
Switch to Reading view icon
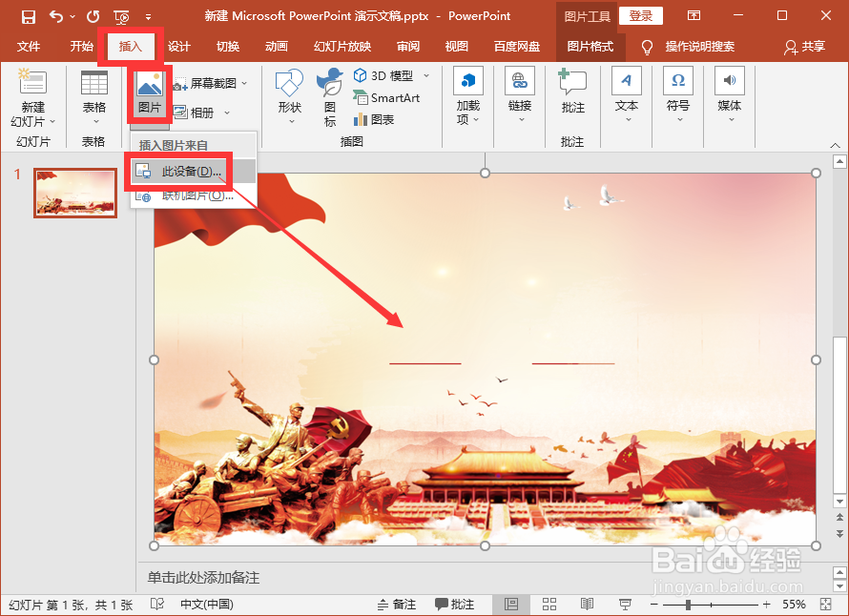[587, 605]
